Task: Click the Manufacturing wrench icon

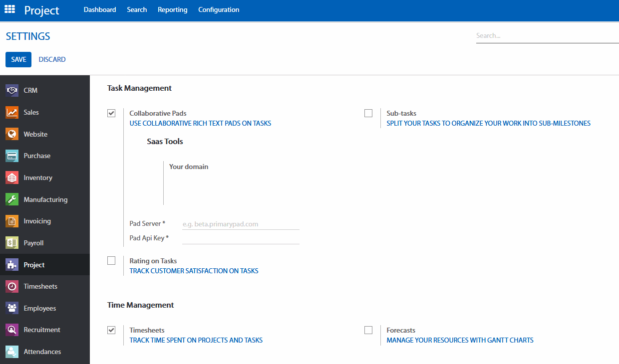Action: coord(12,199)
